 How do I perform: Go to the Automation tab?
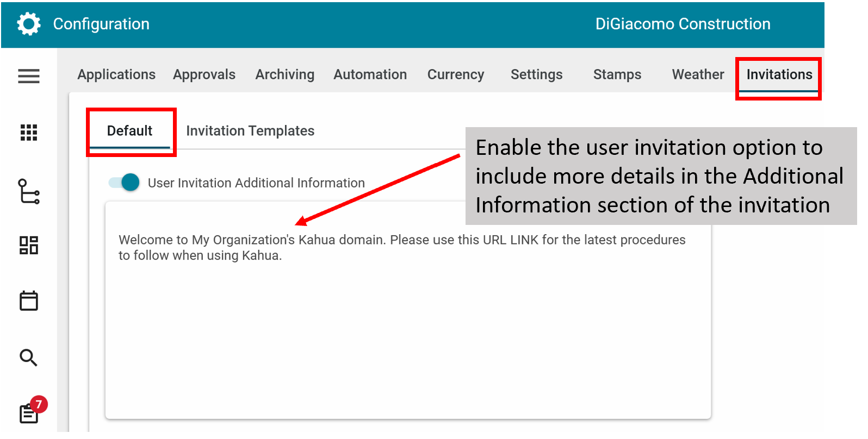(370, 74)
